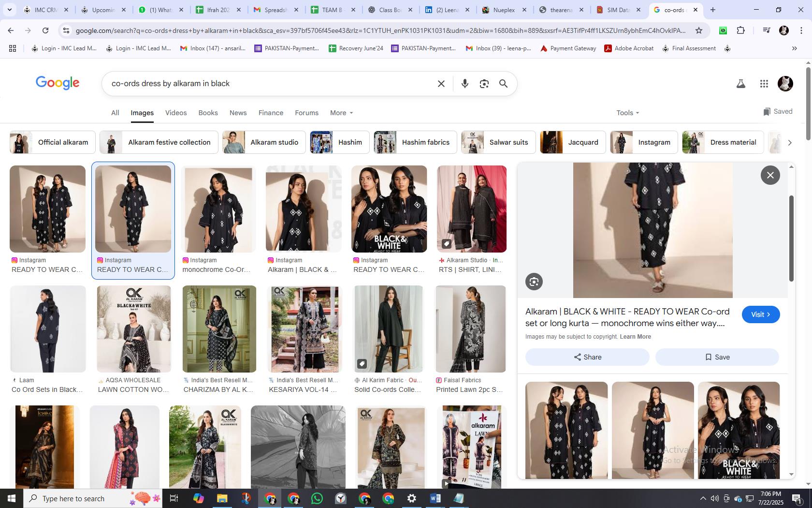
Task: Open Google Lens camera search icon
Action: (x=484, y=84)
